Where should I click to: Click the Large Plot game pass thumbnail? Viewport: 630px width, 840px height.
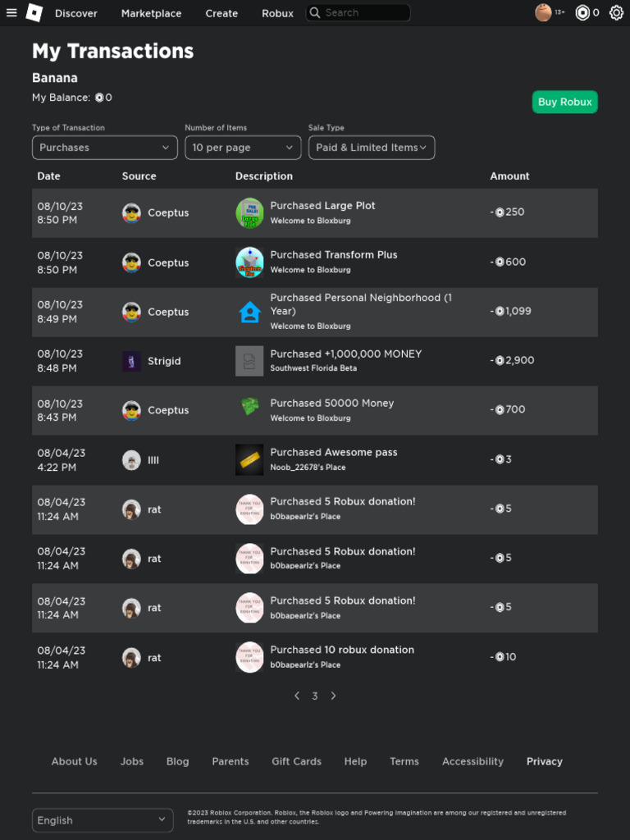(249, 212)
